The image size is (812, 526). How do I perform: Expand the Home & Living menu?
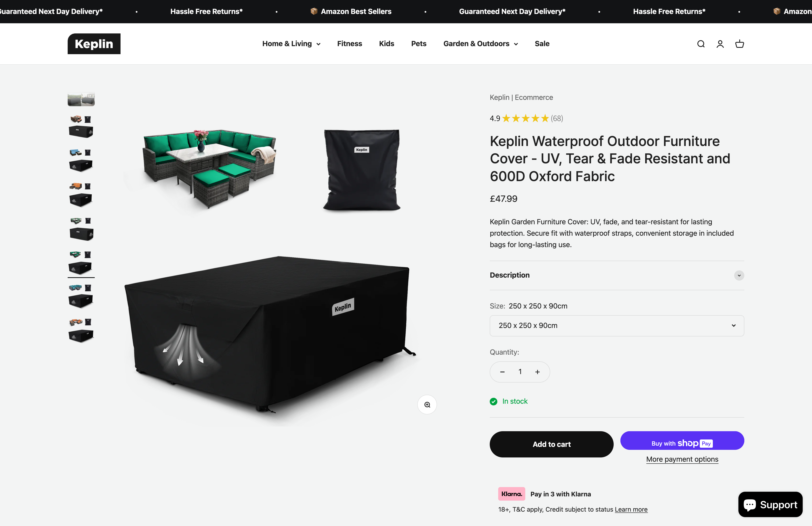click(x=291, y=44)
